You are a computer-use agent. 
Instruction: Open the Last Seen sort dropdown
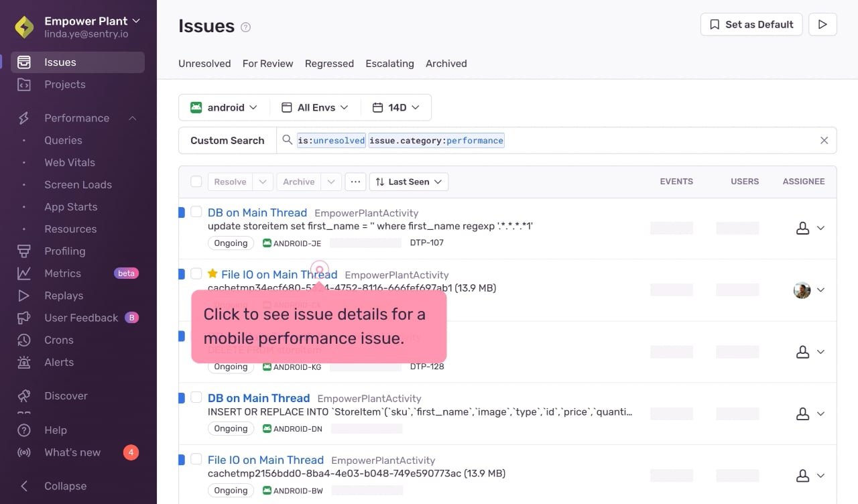(x=409, y=182)
